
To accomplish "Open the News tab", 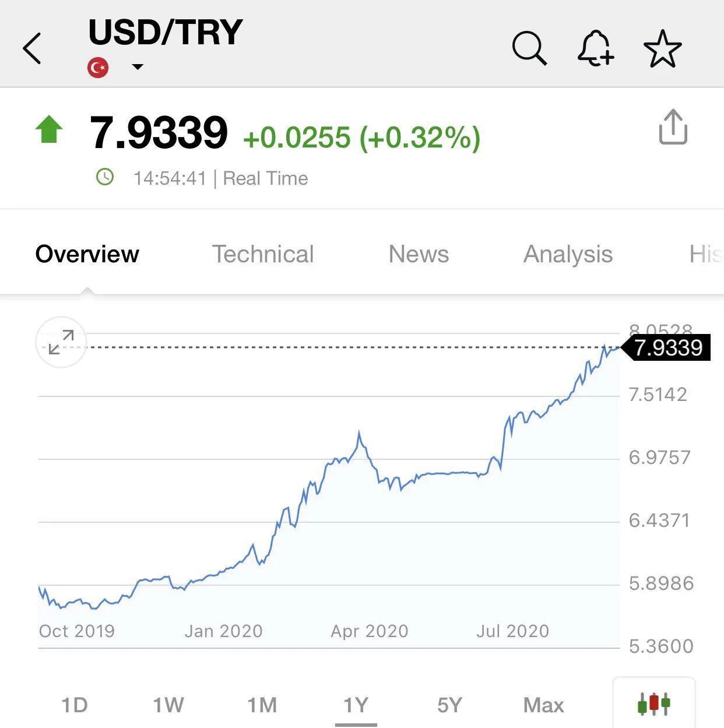I will click(419, 254).
